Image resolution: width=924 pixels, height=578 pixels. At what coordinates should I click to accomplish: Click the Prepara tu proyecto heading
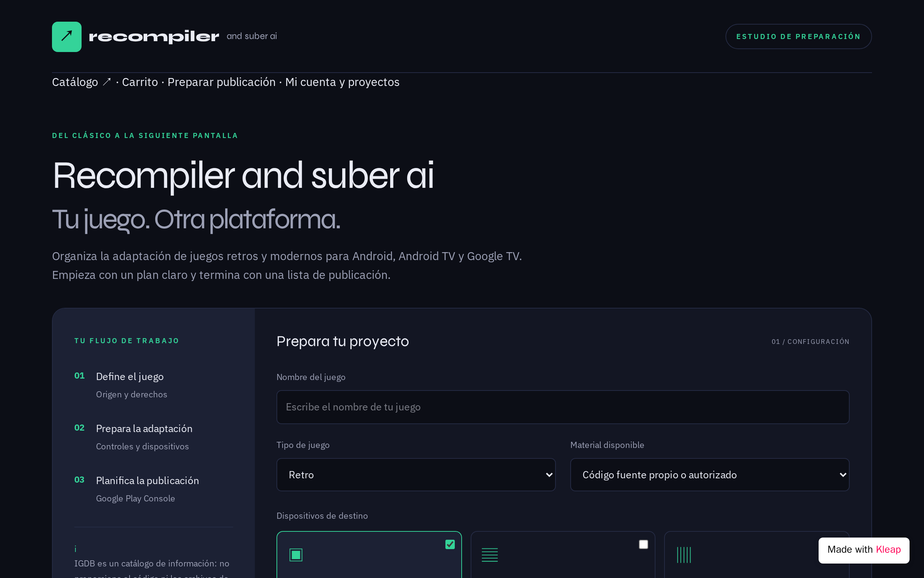tap(343, 341)
